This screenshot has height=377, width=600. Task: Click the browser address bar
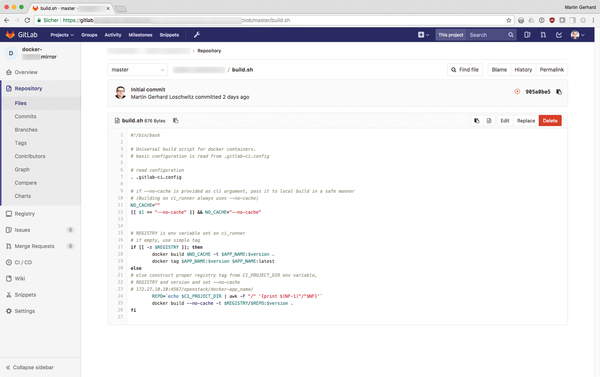pyautogui.click(x=274, y=20)
